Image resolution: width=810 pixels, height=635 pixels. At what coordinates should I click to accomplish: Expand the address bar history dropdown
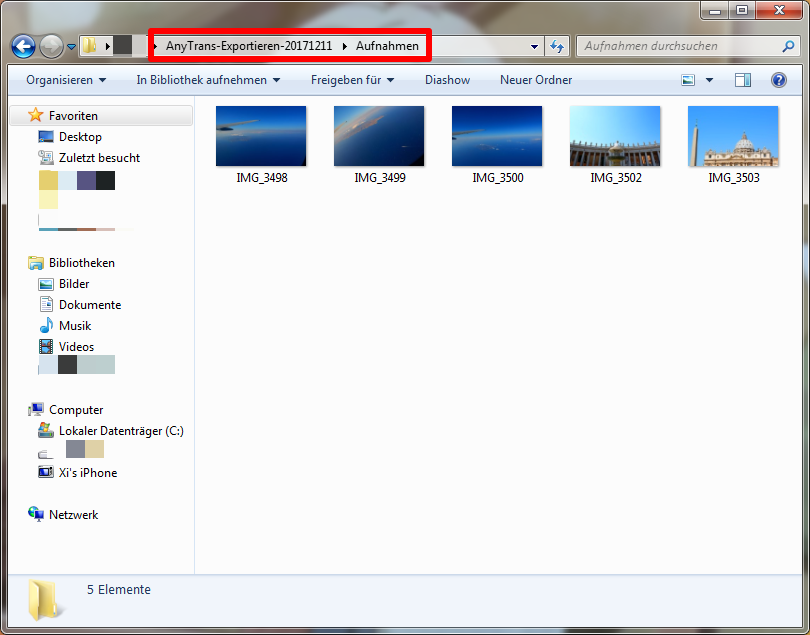click(x=534, y=46)
